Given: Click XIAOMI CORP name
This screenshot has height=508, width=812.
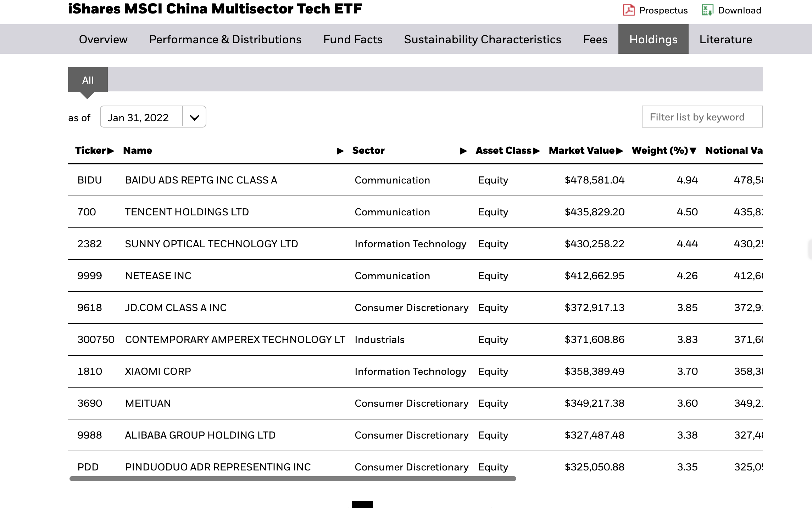Looking at the screenshot, I should [158, 371].
